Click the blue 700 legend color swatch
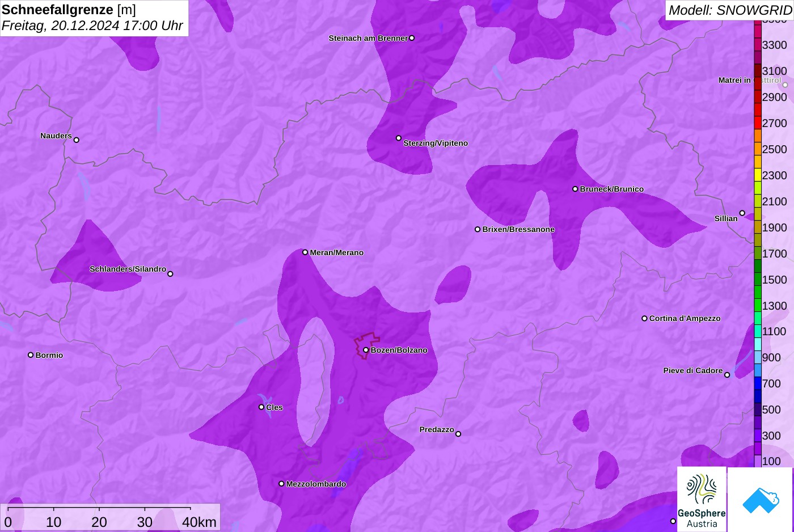794x532 pixels. click(758, 383)
